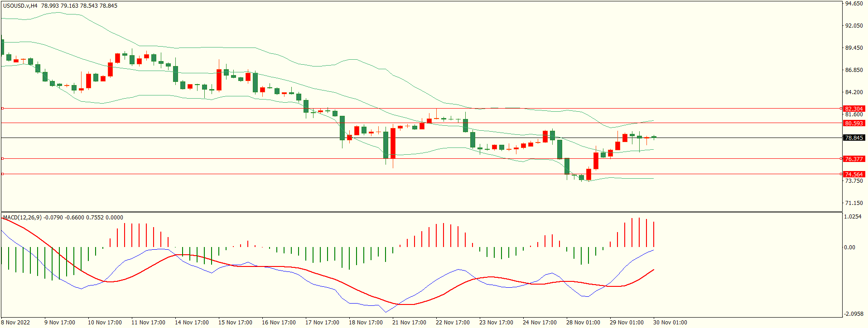Click the 21 Nov 17:00 time axis label
This screenshot has height=328, width=868.
409,323
